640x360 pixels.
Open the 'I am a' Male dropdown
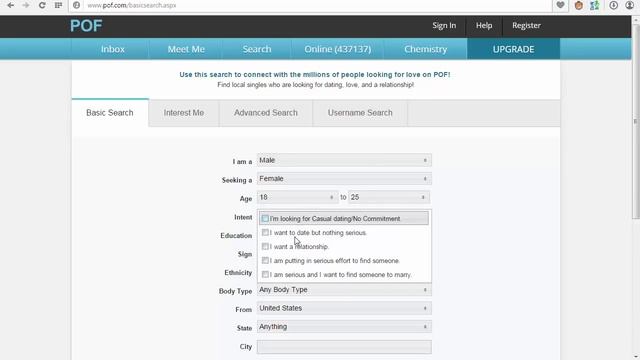[344, 160]
